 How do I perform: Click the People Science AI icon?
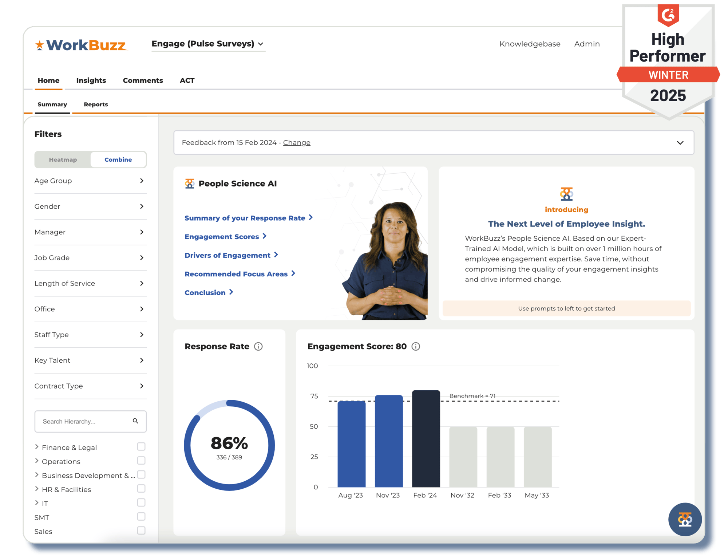pos(190,182)
